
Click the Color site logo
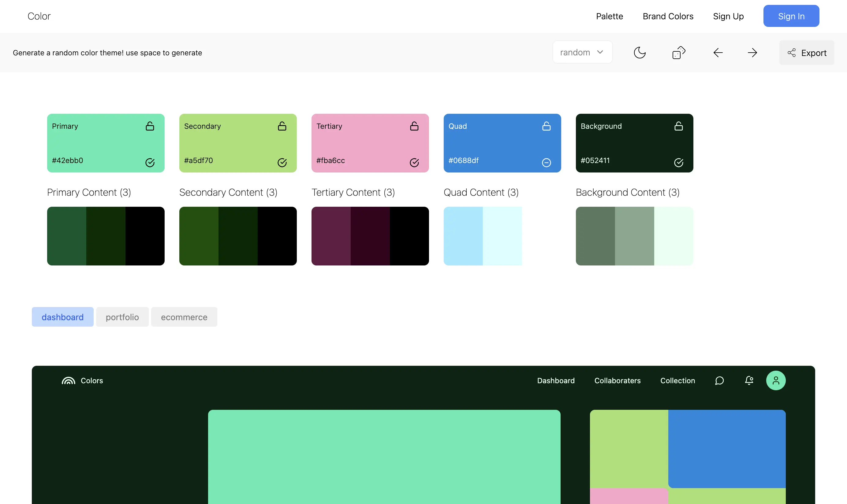(39, 16)
